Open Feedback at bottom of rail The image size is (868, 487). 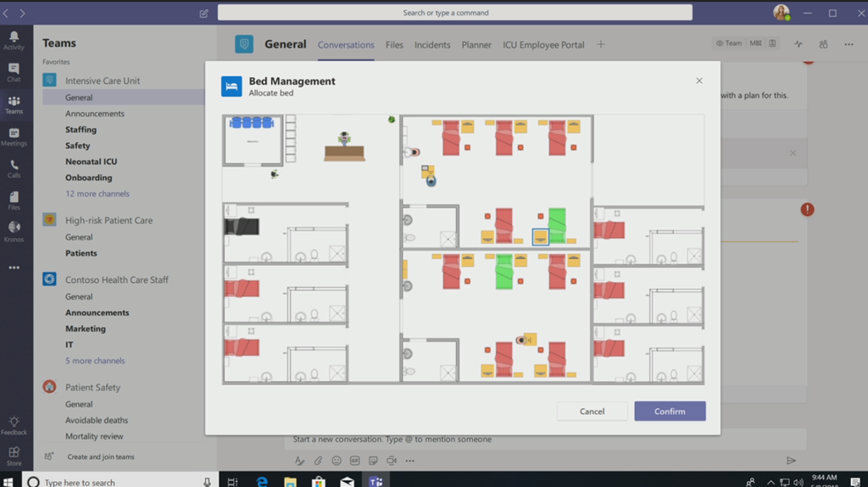[x=14, y=425]
